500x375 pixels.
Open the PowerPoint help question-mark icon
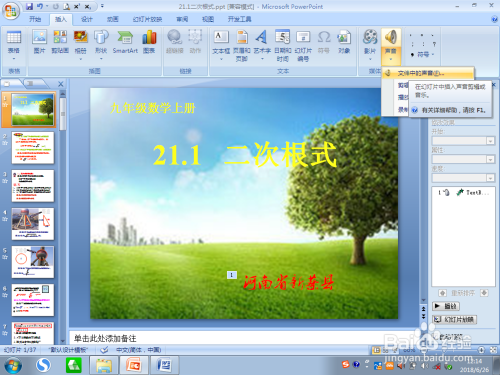tap(494, 19)
